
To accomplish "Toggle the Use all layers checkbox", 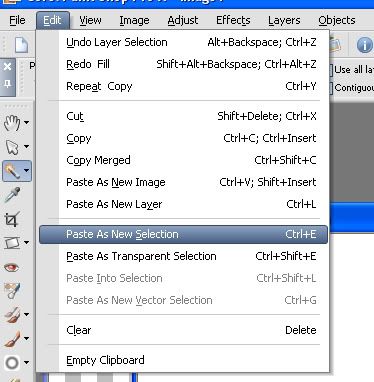I will tap(331, 70).
